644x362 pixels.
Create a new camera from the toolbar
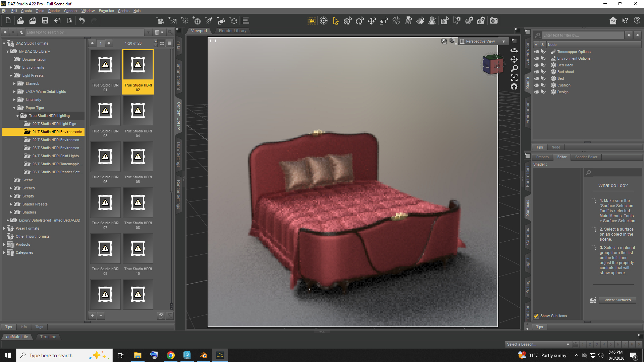click(x=160, y=21)
